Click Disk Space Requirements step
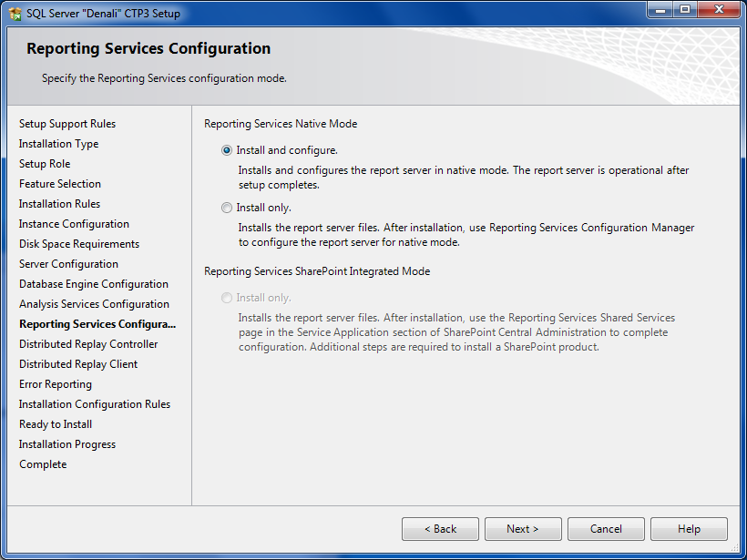 pos(79,244)
